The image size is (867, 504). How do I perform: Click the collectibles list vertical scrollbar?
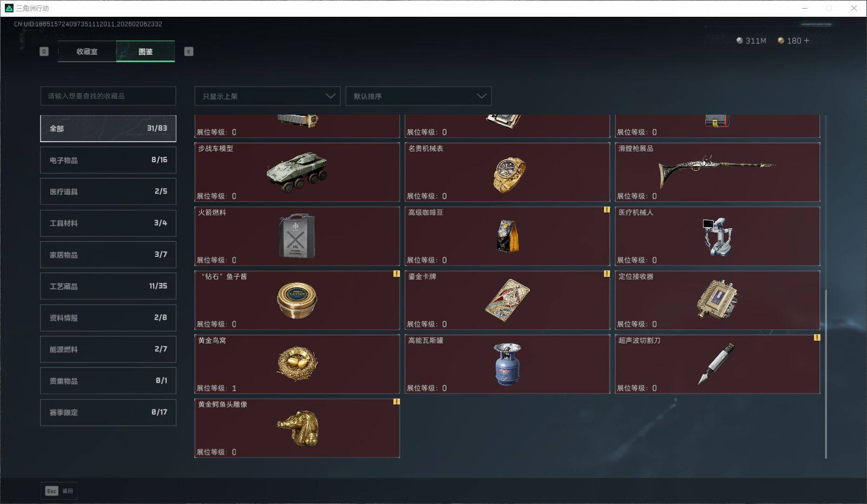tap(826, 374)
